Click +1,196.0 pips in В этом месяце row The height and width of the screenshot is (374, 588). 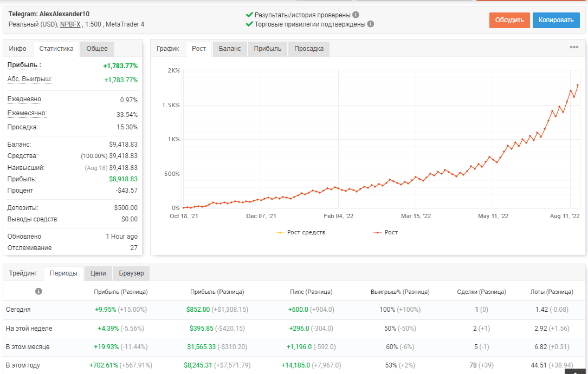click(x=299, y=347)
